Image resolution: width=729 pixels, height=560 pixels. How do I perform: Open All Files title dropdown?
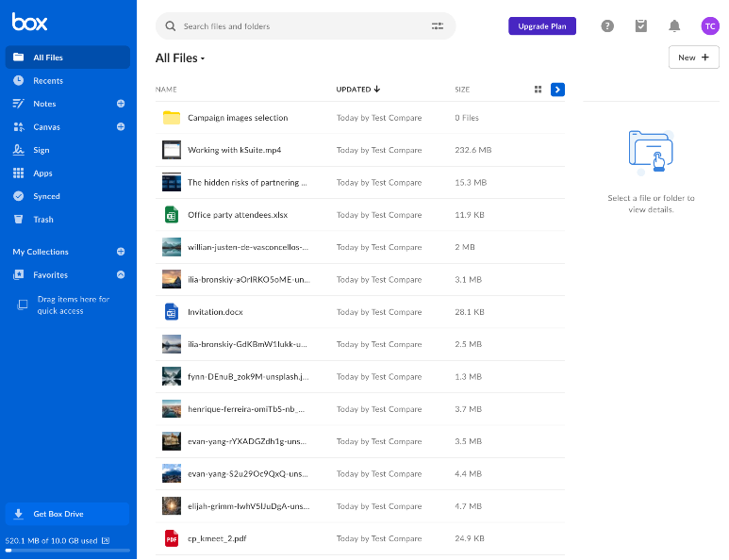point(180,58)
